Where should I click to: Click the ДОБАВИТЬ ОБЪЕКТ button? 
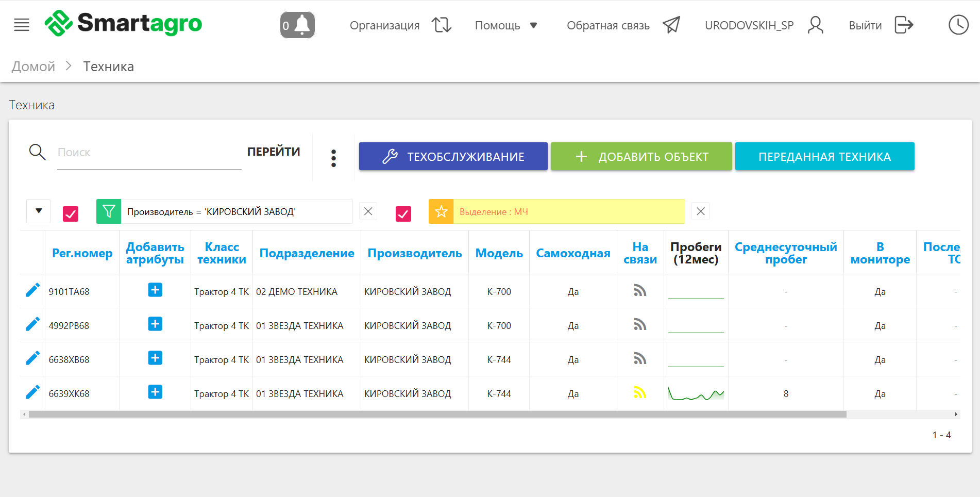pos(641,157)
